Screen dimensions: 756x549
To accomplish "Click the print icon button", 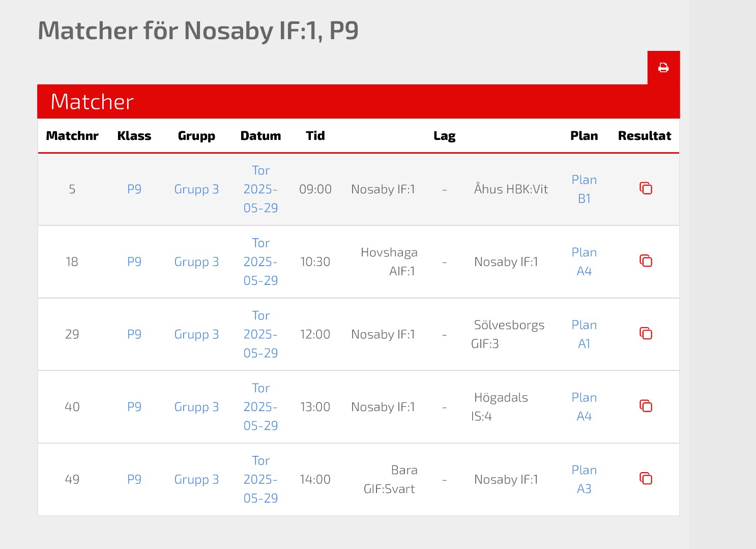I will click(x=663, y=68).
